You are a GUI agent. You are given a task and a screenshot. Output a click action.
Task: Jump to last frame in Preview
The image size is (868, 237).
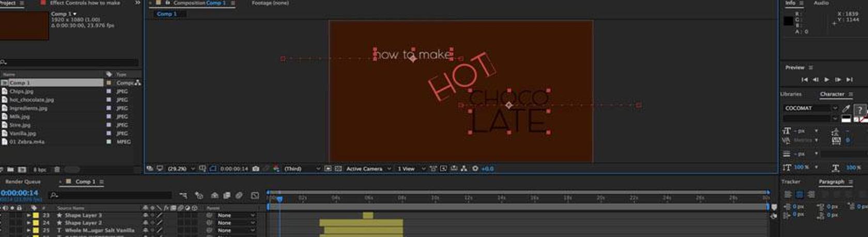pos(849,80)
